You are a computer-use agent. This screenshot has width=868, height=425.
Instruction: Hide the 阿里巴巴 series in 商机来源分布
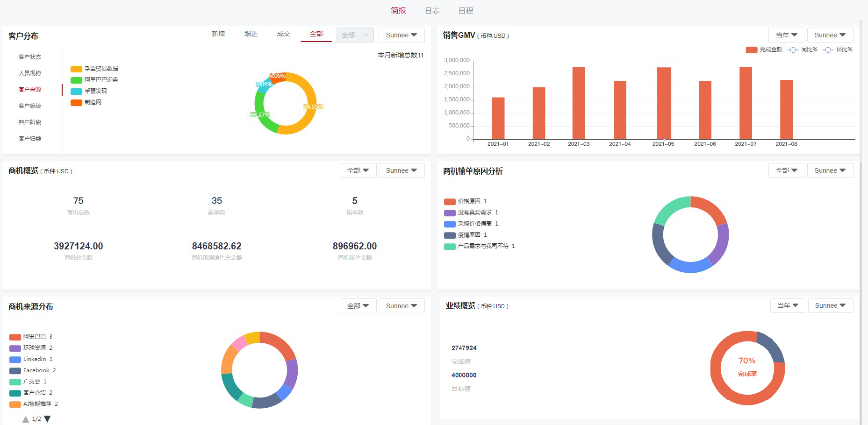point(29,336)
